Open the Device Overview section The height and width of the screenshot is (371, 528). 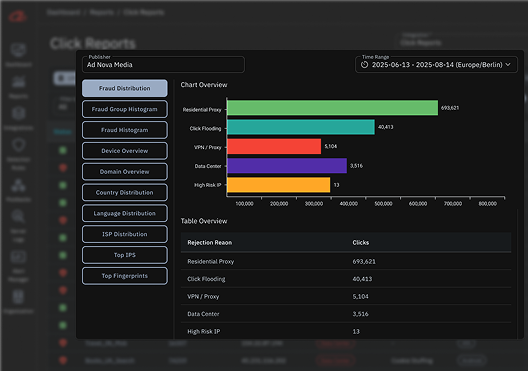(125, 151)
